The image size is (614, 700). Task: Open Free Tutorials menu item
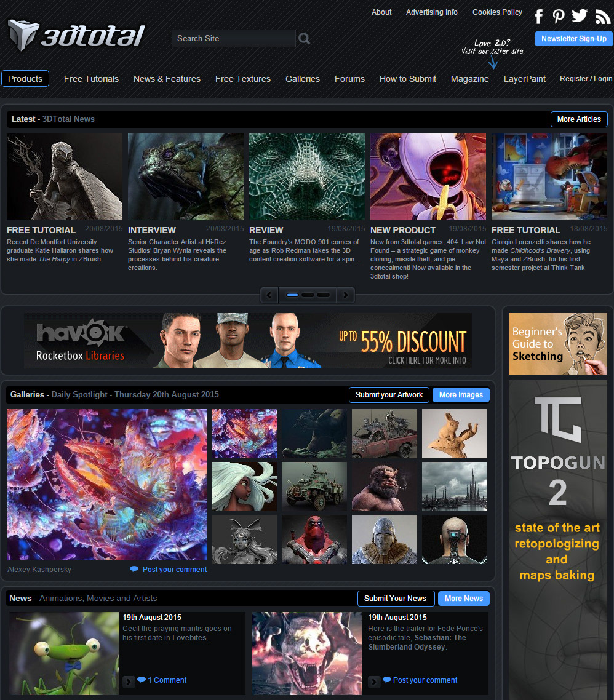[91, 79]
